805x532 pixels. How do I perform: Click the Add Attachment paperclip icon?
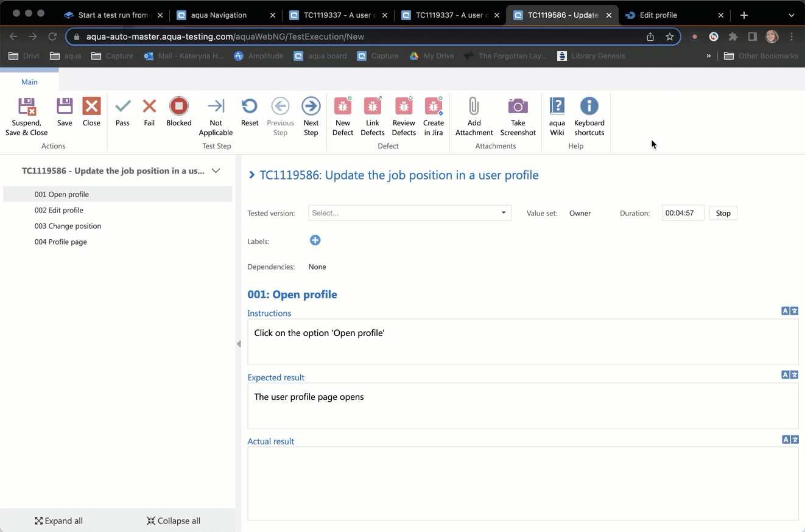click(474, 107)
